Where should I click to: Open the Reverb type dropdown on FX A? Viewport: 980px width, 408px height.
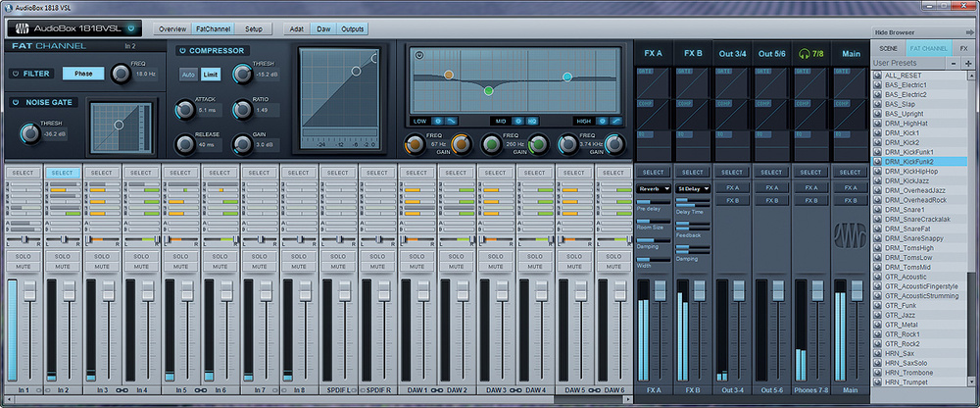pyautogui.click(x=653, y=188)
